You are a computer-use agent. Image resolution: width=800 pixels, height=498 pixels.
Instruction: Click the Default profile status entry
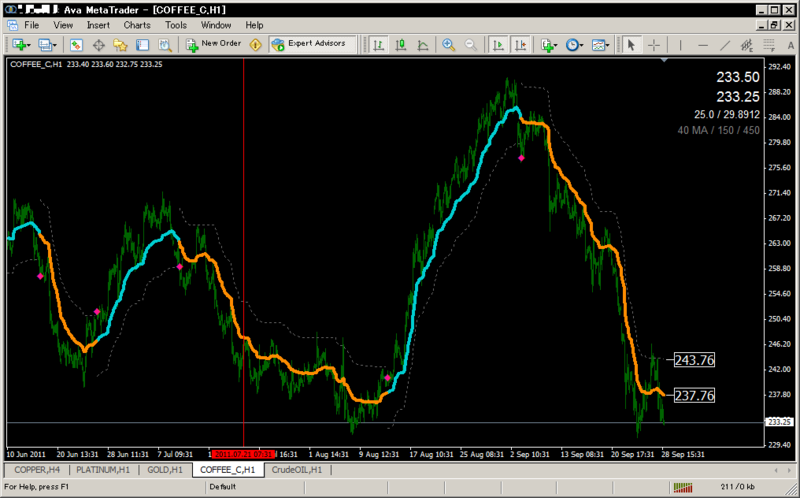(222, 487)
